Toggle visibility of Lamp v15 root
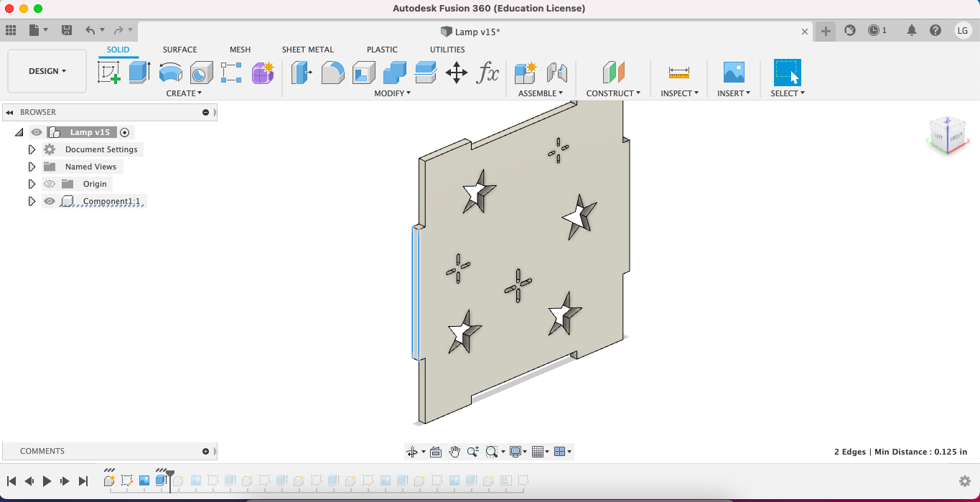980x502 pixels. pos(35,131)
